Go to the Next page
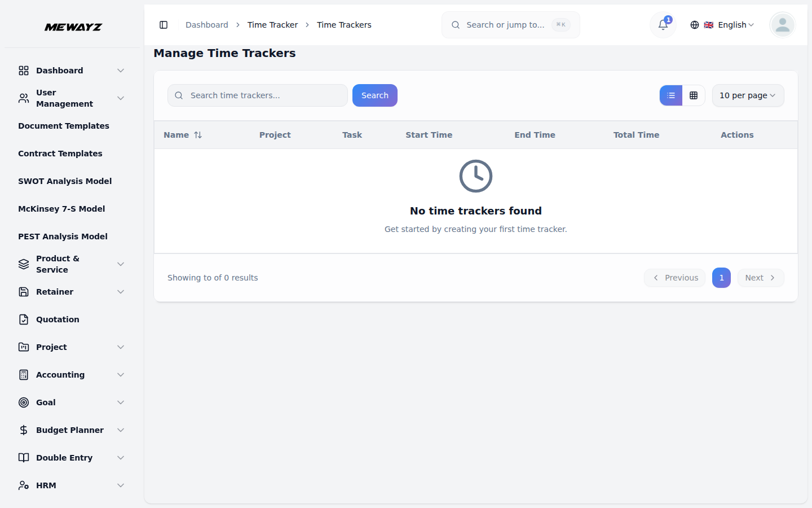The image size is (812, 508). (x=760, y=278)
